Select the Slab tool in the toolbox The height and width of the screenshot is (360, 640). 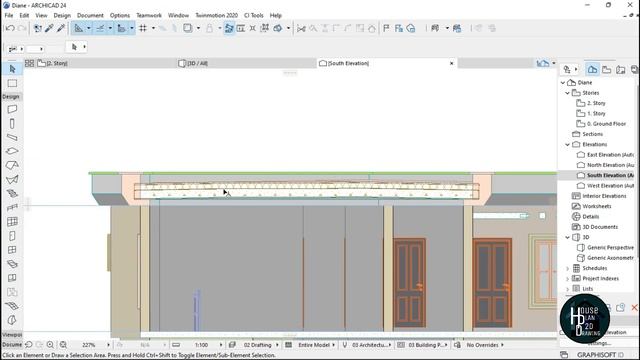click(x=12, y=151)
